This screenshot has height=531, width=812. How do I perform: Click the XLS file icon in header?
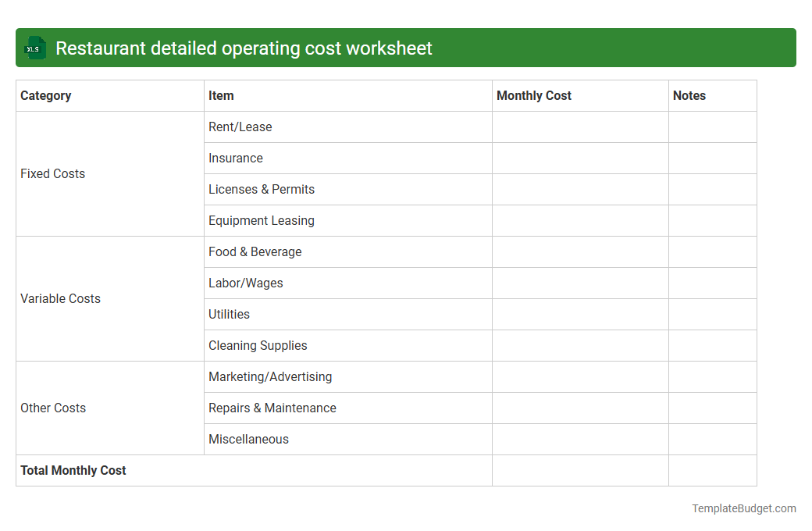34,48
